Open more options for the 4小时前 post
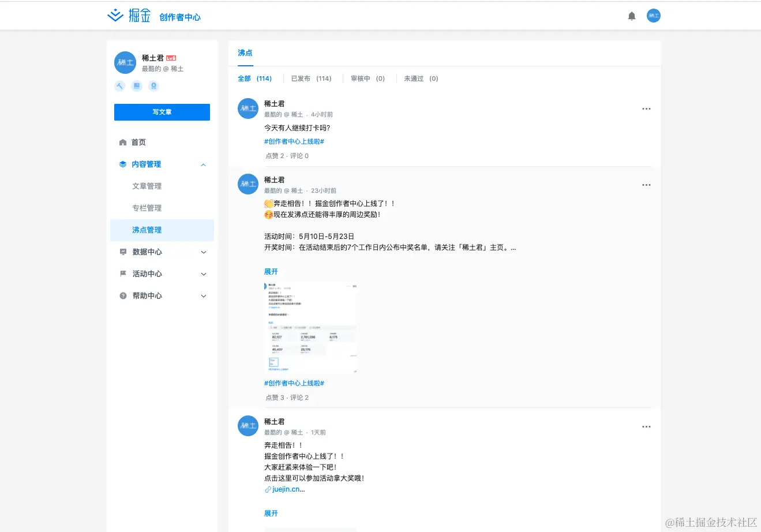This screenshot has height=532, width=761. (646, 108)
